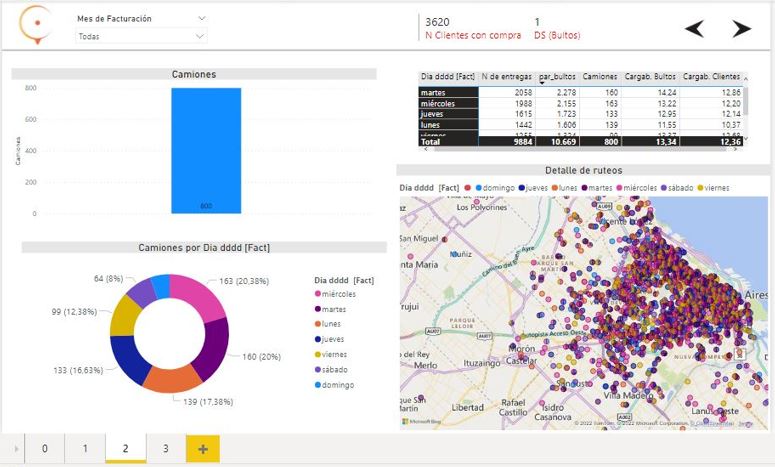Open page tab 1

(x=86, y=449)
